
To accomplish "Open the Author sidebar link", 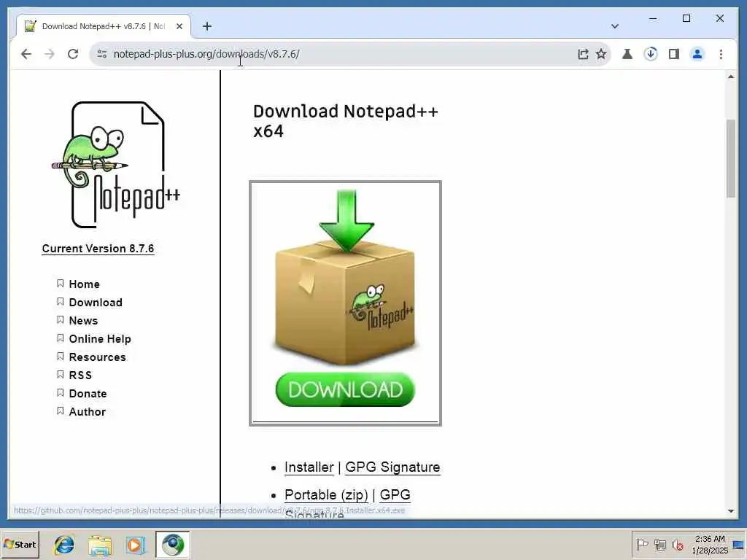I will coord(88,412).
